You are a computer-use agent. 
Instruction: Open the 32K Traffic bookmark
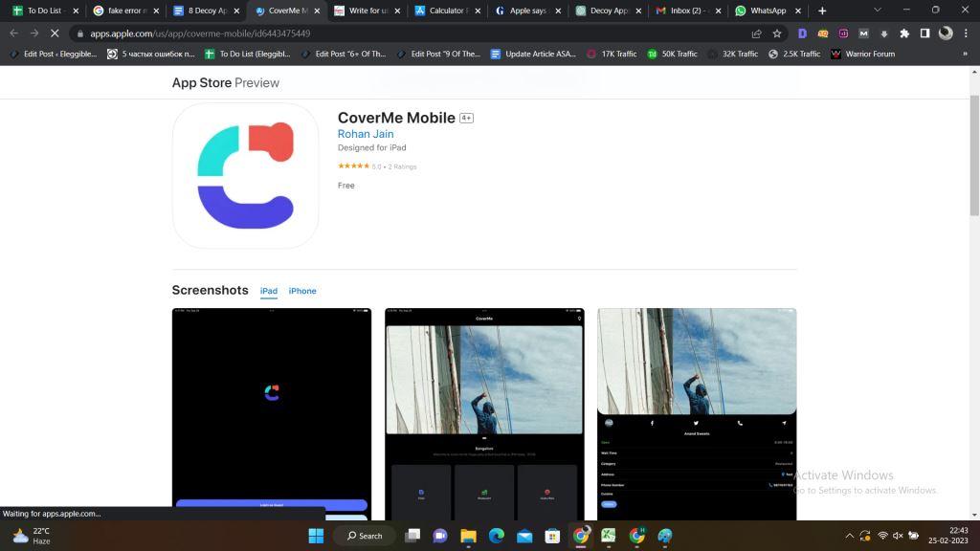732,54
